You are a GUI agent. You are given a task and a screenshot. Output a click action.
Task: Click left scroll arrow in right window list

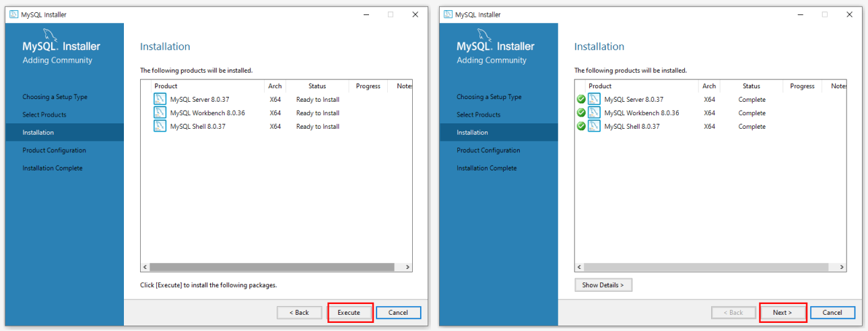point(580,267)
